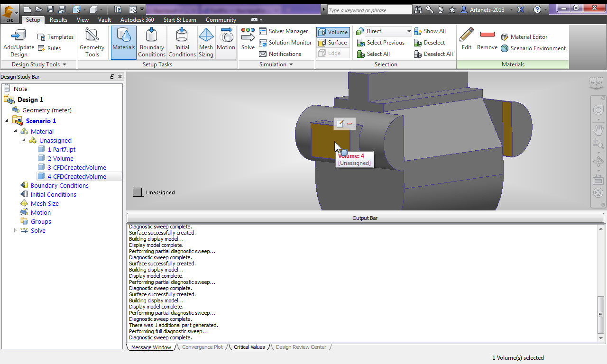The width and height of the screenshot is (607, 364).
Task: Switch to the View ribbon tab
Action: coord(83,20)
